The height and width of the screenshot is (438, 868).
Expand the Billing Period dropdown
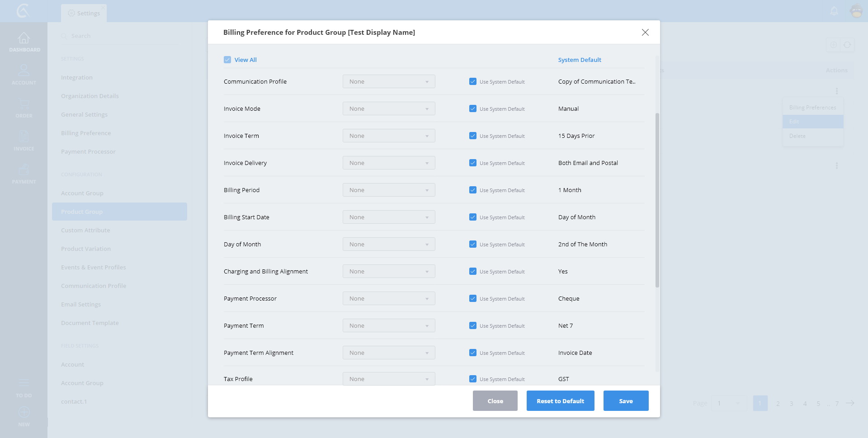(389, 190)
